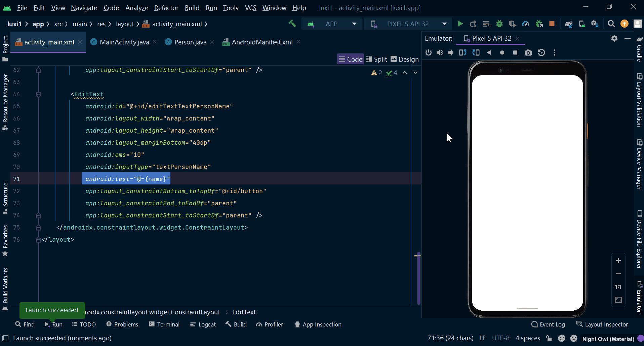Toggle the Resource Manager panel
Viewport: 644px width, 346px height.
(5, 102)
